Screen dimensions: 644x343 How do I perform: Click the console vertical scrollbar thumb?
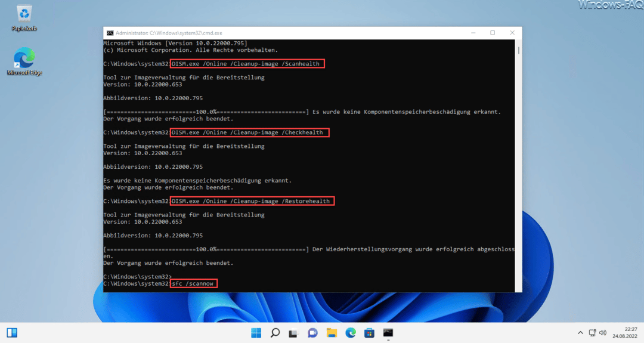click(x=519, y=50)
